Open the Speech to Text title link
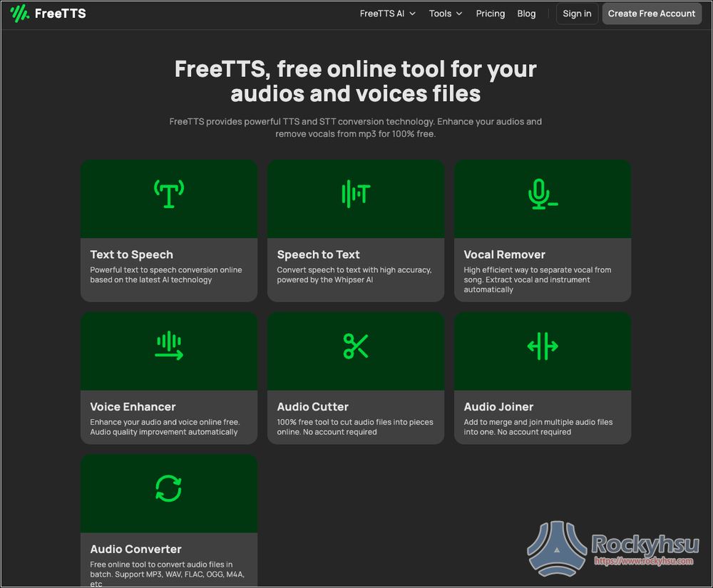This screenshot has height=588, width=713. (318, 254)
